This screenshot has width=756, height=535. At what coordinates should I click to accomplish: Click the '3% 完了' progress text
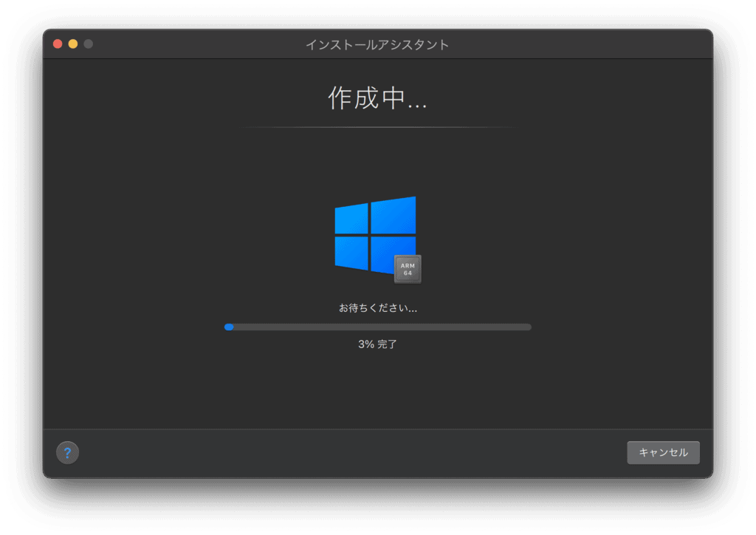coord(377,344)
